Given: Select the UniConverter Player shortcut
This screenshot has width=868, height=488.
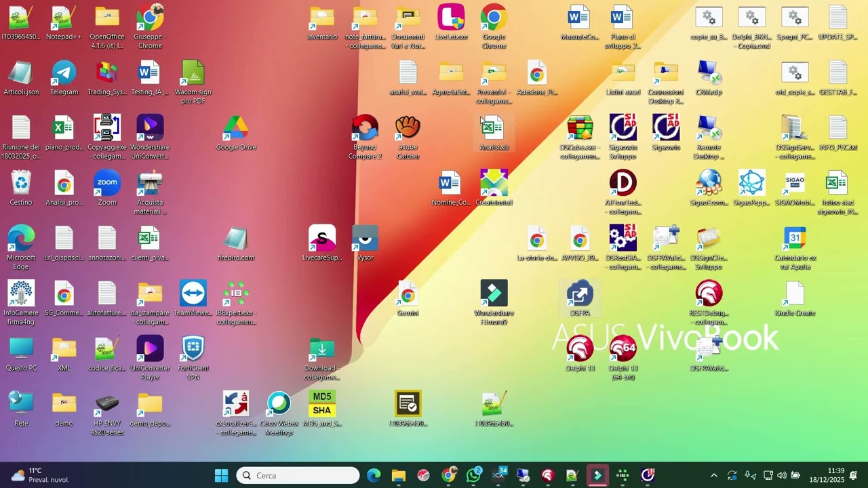Looking at the screenshot, I should 150,359.
